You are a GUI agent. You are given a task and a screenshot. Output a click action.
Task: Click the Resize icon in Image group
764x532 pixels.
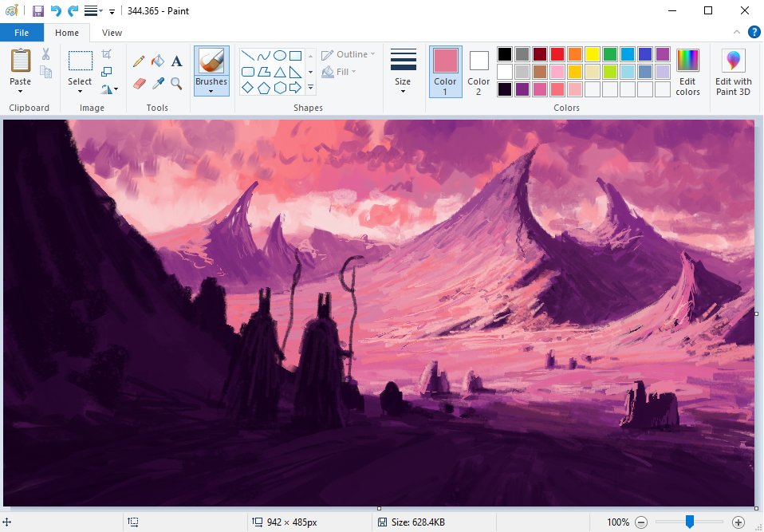click(x=107, y=72)
